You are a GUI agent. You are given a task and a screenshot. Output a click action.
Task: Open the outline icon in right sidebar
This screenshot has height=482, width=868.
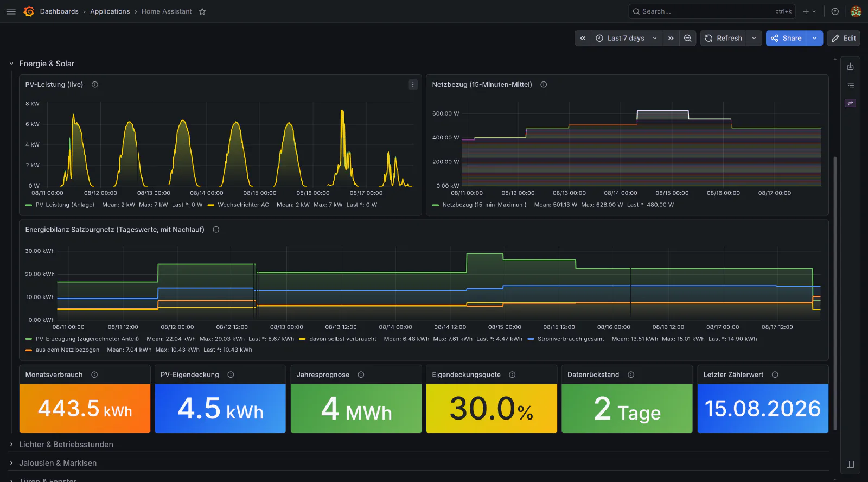(x=850, y=85)
